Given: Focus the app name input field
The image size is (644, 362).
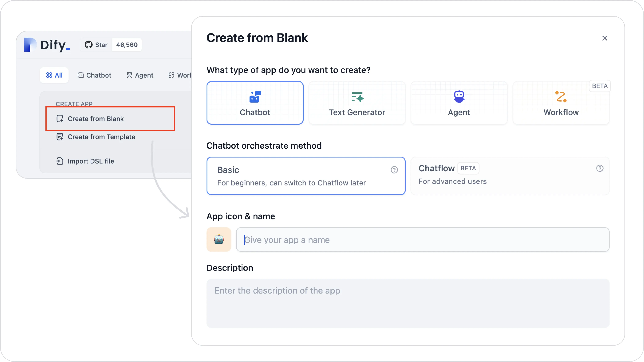Looking at the screenshot, I should pos(423,239).
